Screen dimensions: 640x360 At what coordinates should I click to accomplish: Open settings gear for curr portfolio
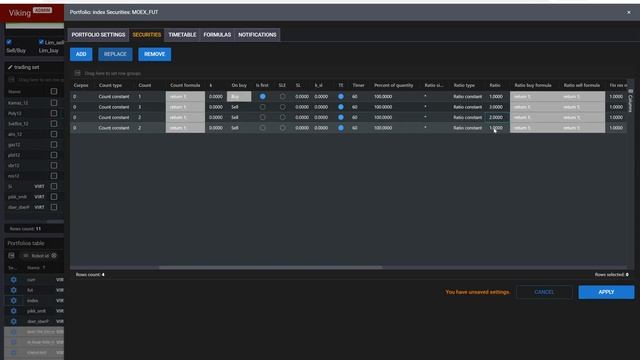pyautogui.click(x=13, y=280)
